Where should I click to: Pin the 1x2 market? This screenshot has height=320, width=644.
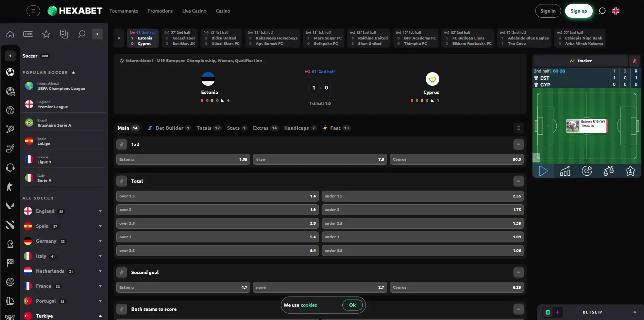coord(121,144)
